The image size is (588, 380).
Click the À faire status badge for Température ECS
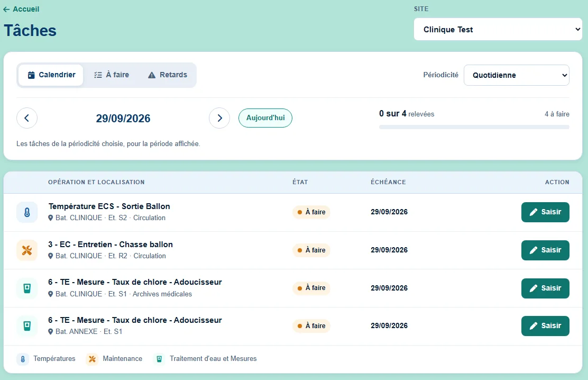[311, 212]
